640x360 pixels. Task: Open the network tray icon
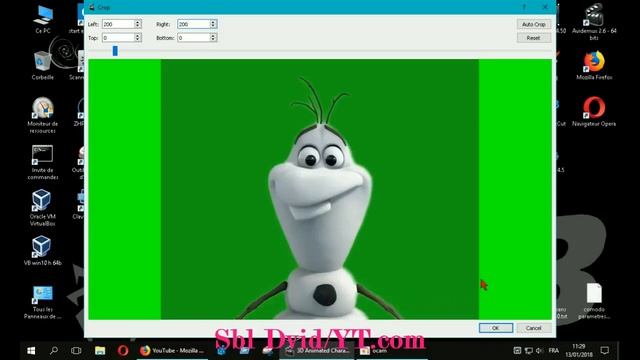click(529, 351)
